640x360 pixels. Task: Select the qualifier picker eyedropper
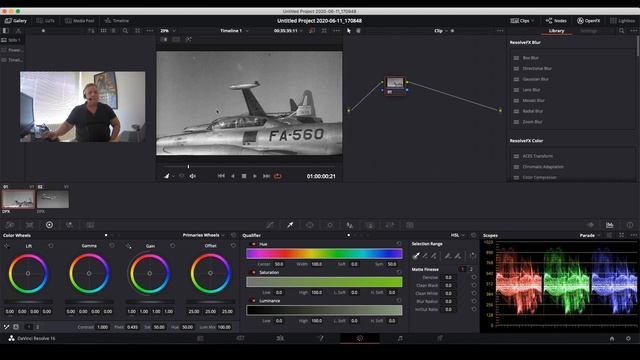click(x=416, y=256)
